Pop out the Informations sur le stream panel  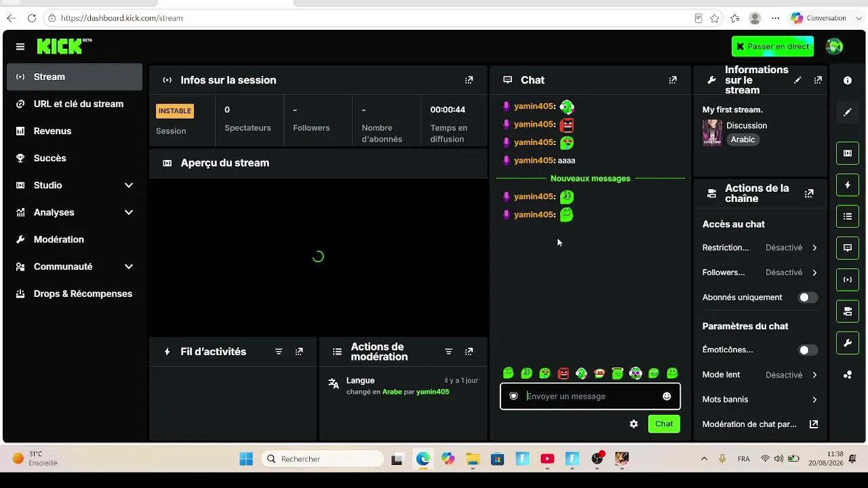click(818, 80)
